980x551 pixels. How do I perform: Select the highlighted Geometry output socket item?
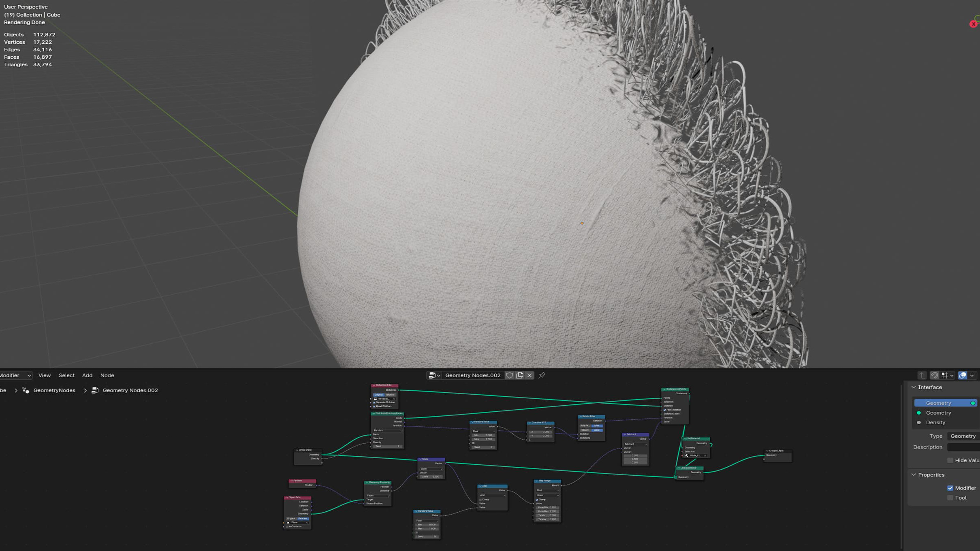(x=946, y=403)
